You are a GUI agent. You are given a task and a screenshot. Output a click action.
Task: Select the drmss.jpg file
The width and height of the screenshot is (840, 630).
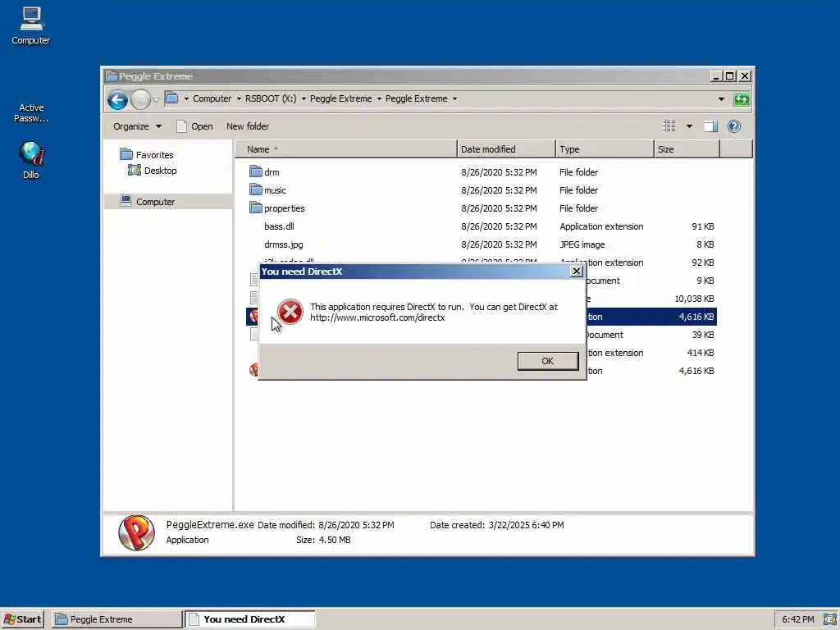pos(283,244)
